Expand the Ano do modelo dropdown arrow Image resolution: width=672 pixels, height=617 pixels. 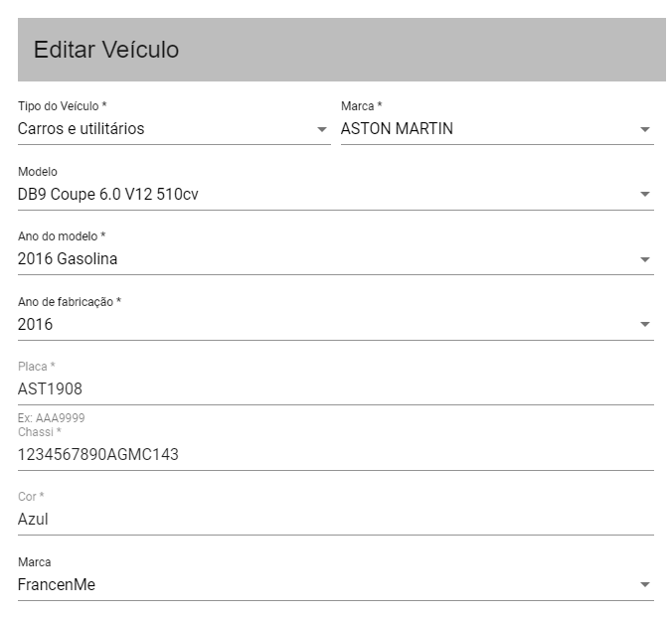(x=645, y=259)
